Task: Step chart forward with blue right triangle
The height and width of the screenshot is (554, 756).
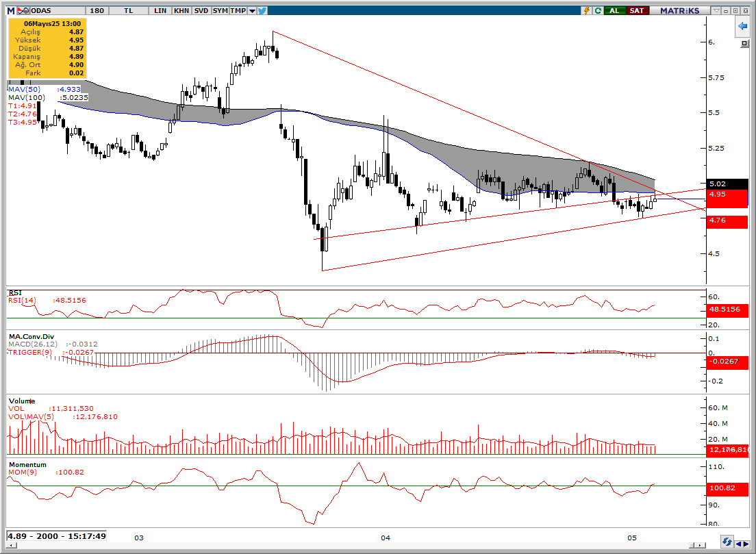Action: point(746,544)
